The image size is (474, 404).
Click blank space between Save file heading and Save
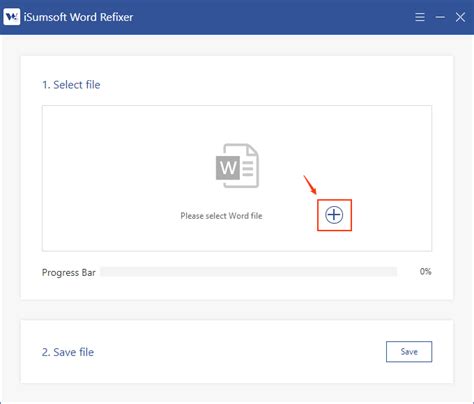pyautogui.click(x=240, y=352)
